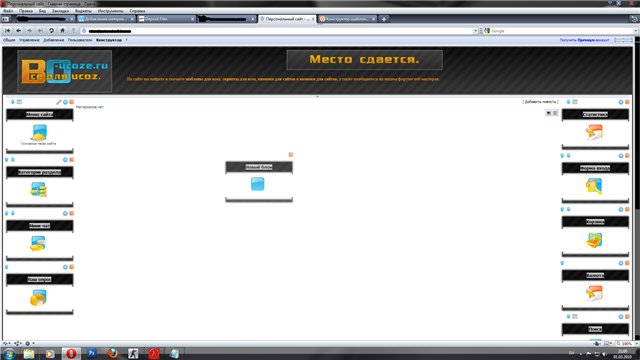Toggle the list view button below Добавить новость
The width and height of the screenshot is (640, 360).
pos(555,113)
